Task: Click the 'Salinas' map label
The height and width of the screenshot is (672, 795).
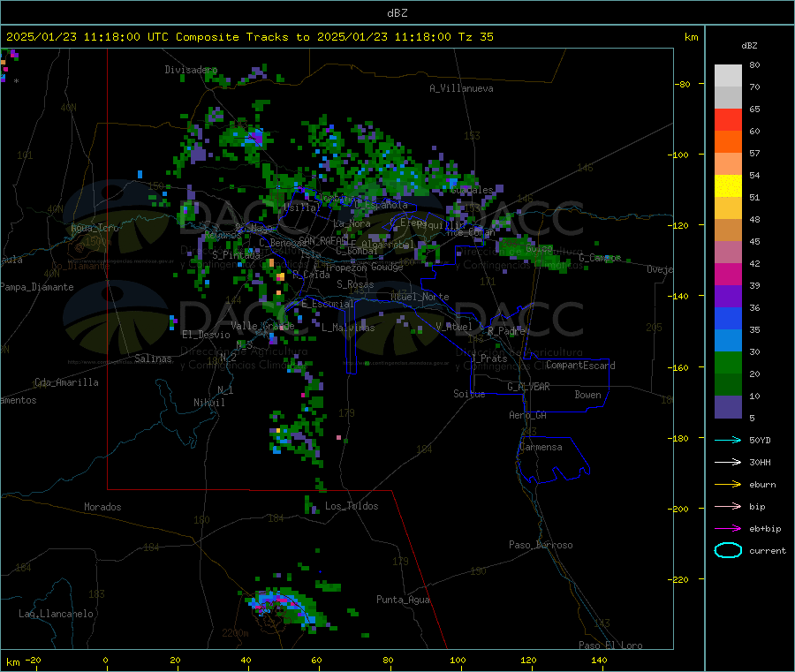Action: pyautogui.click(x=153, y=359)
